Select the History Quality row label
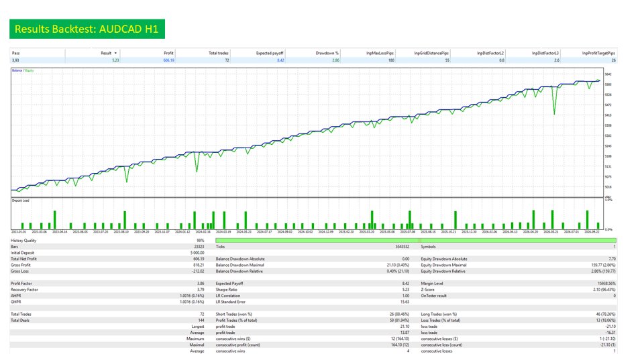The width and height of the screenshot is (644, 362). click(23, 241)
